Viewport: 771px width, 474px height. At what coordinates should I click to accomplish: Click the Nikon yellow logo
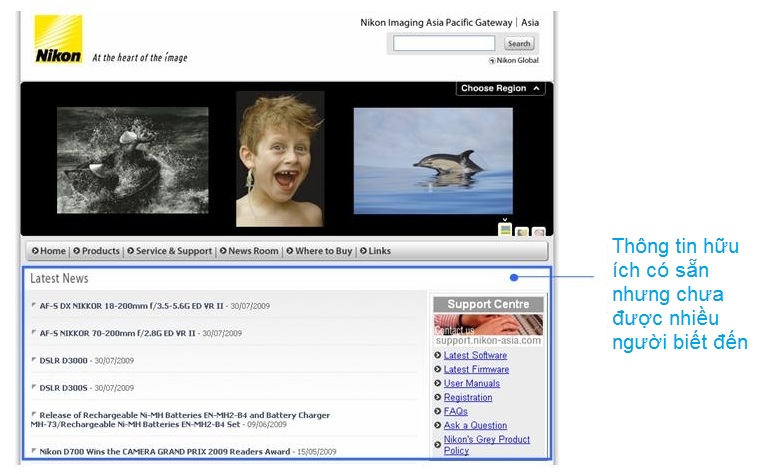pyautogui.click(x=58, y=39)
